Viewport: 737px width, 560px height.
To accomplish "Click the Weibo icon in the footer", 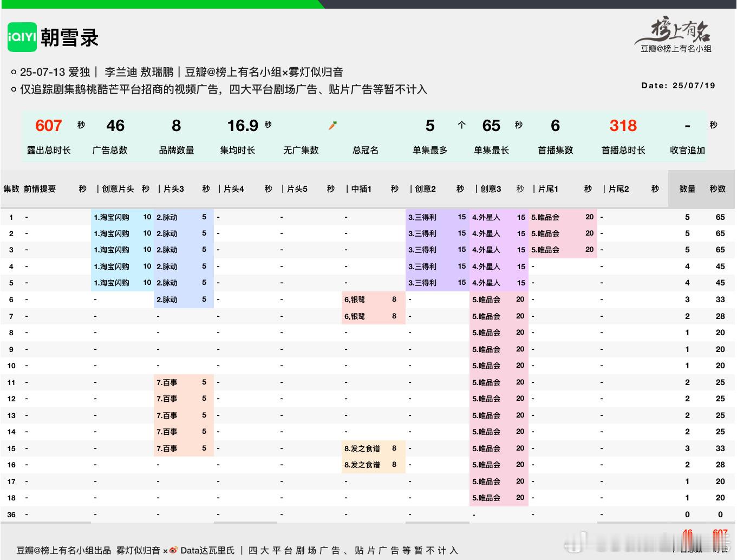I will (x=173, y=550).
